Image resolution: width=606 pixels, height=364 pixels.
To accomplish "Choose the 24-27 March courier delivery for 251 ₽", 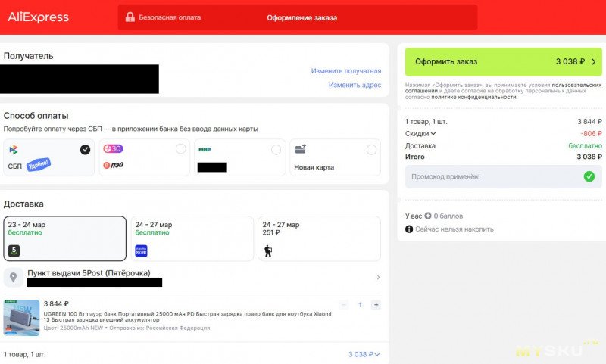I will (x=319, y=238).
